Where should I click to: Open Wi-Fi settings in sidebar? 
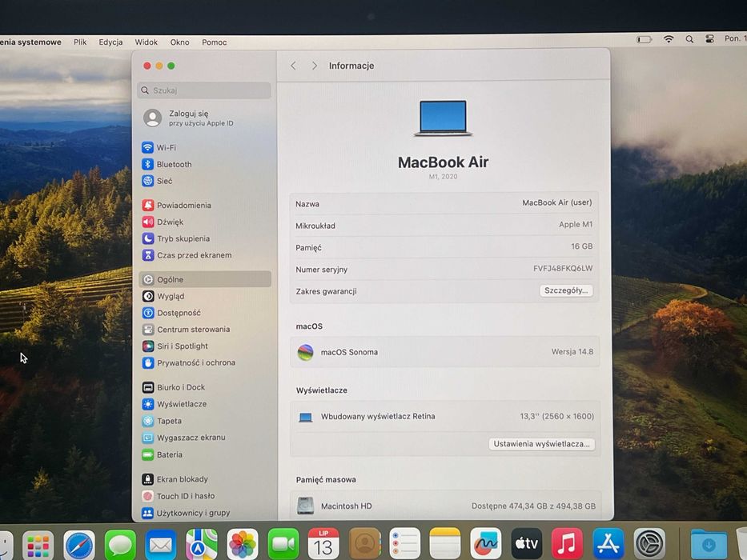click(159, 148)
